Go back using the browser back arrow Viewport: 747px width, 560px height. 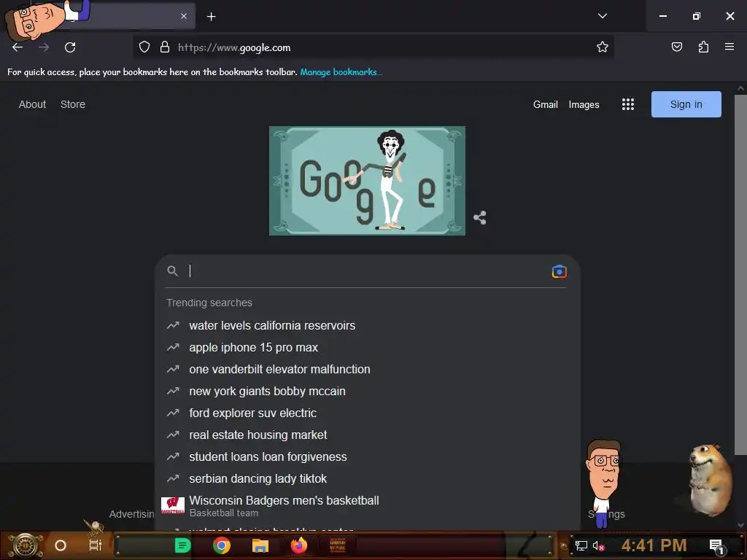pyautogui.click(x=18, y=47)
